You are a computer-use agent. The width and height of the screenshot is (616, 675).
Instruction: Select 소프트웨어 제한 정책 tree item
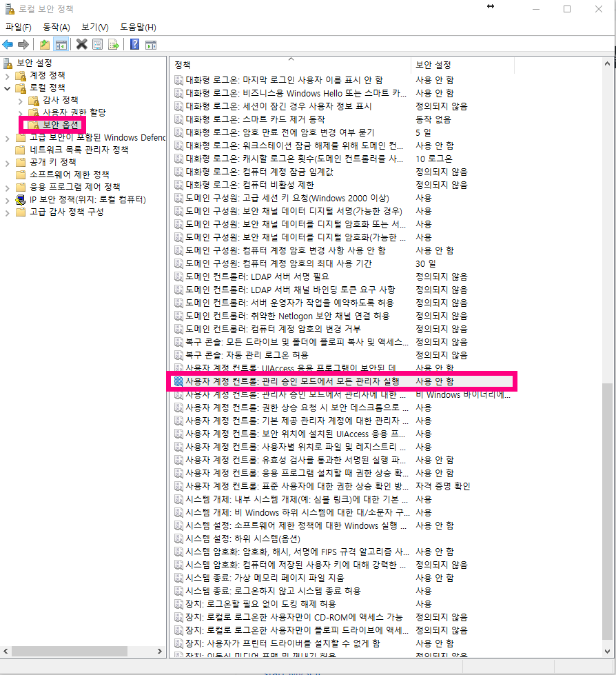click(x=70, y=174)
